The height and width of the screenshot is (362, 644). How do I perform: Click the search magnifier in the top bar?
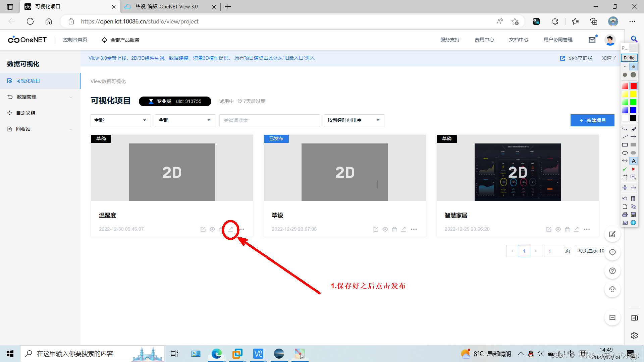(634, 39)
